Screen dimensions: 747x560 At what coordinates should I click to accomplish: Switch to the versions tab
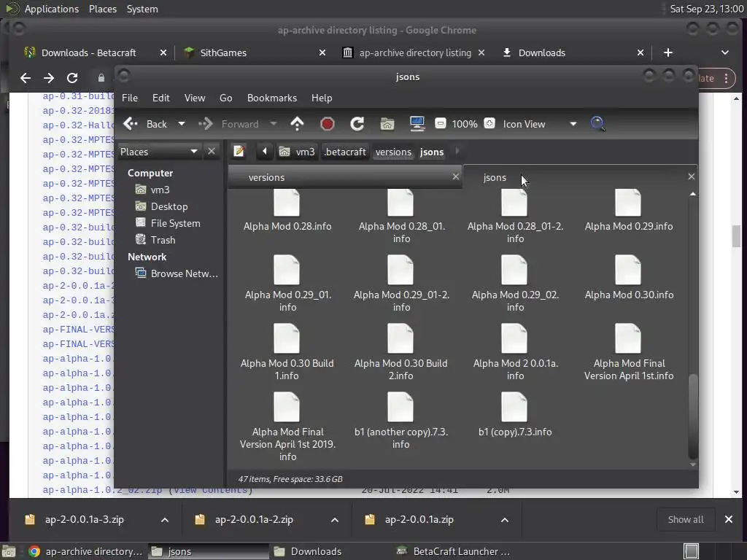click(266, 177)
